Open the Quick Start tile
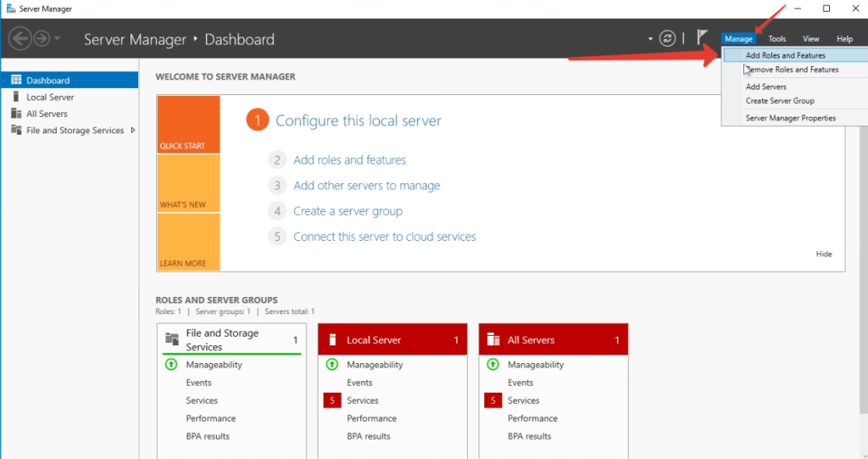The height and width of the screenshot is (459, 868). [188, 124]
